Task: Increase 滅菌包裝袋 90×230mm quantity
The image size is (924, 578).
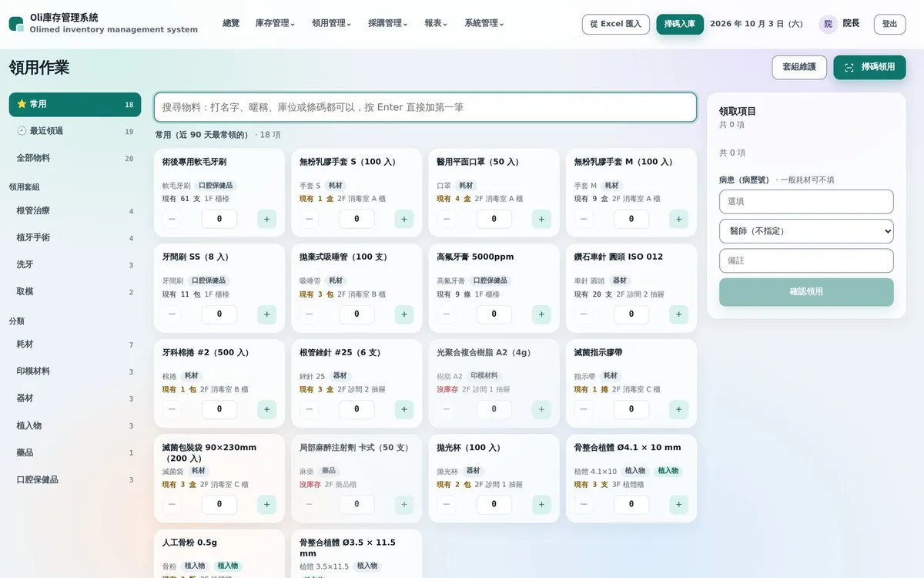Action: click(x=266, y=505)
